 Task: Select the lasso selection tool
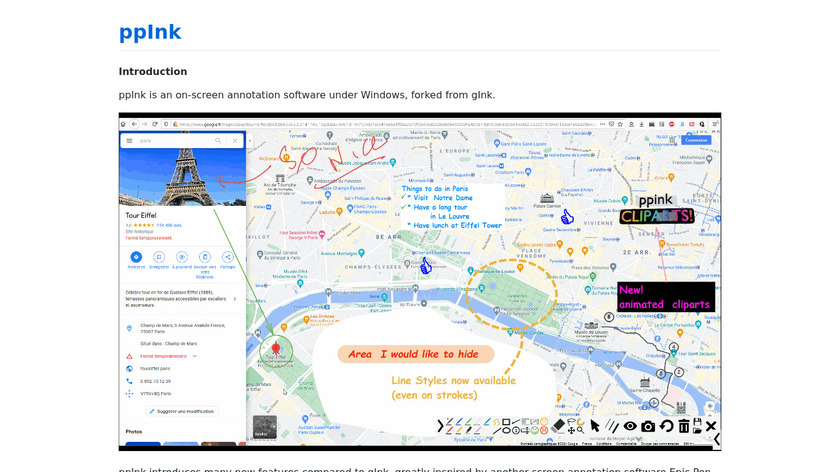tap(571, 422)
